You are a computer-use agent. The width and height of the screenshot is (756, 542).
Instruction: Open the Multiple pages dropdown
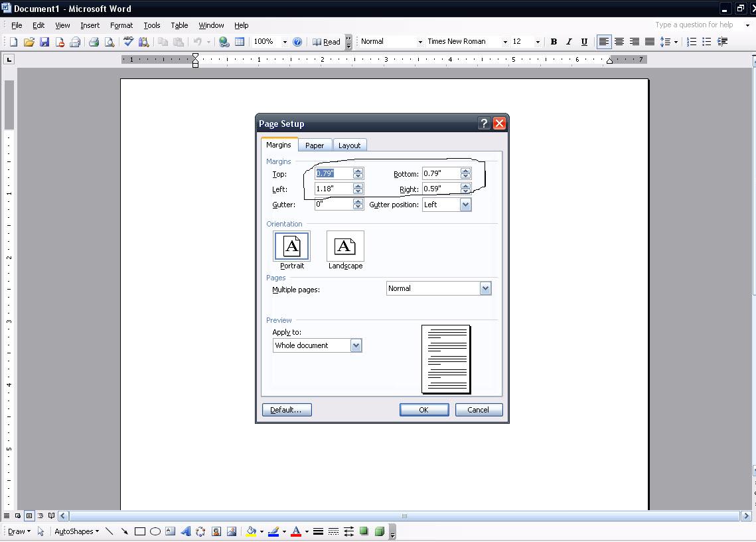[485, 288]
